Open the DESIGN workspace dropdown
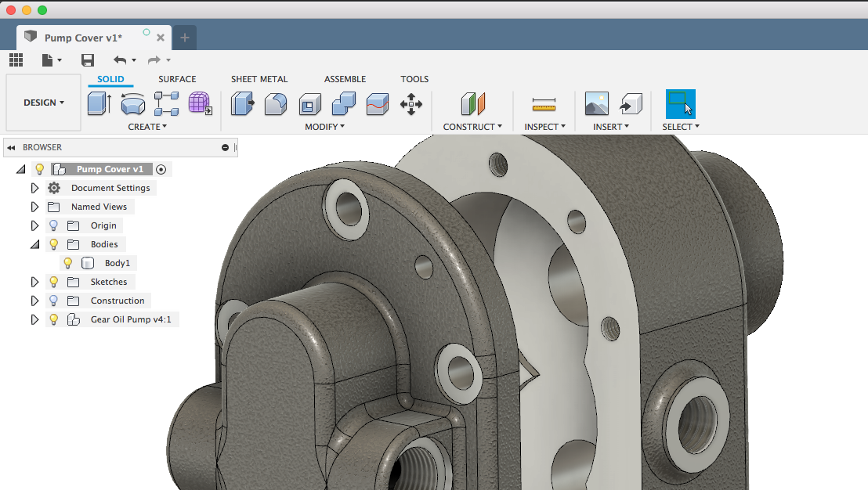868x490 pixels. 44,103
